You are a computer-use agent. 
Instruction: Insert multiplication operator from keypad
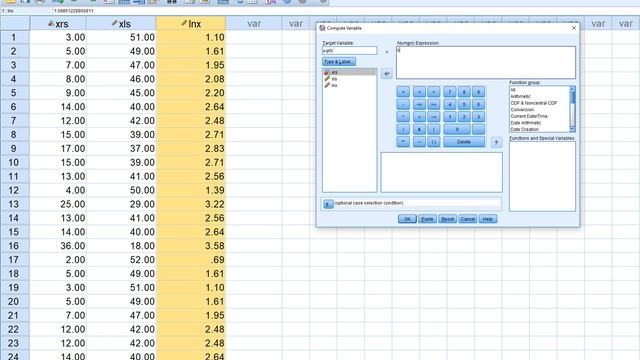(x=403, y=117)
